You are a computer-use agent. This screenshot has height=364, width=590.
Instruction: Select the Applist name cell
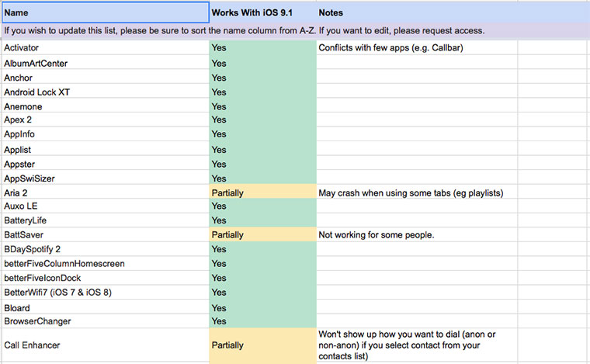[x=106, y=148]
